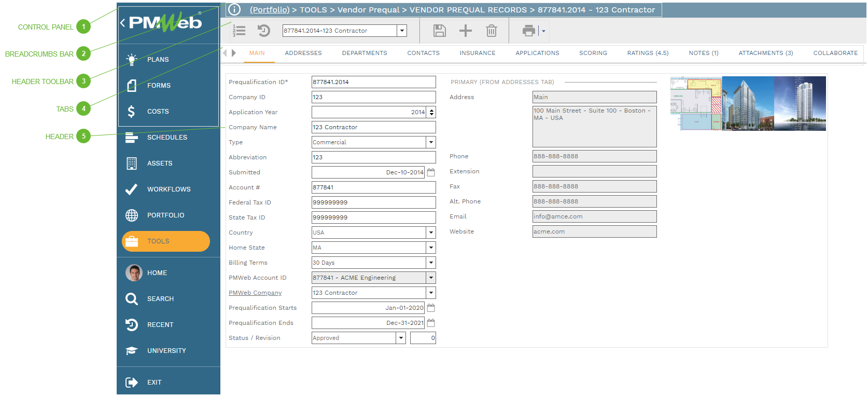Open the record selector dropdown in toolbar
The height and width of the screenshot is (396, 868).
tap(402, 31)
